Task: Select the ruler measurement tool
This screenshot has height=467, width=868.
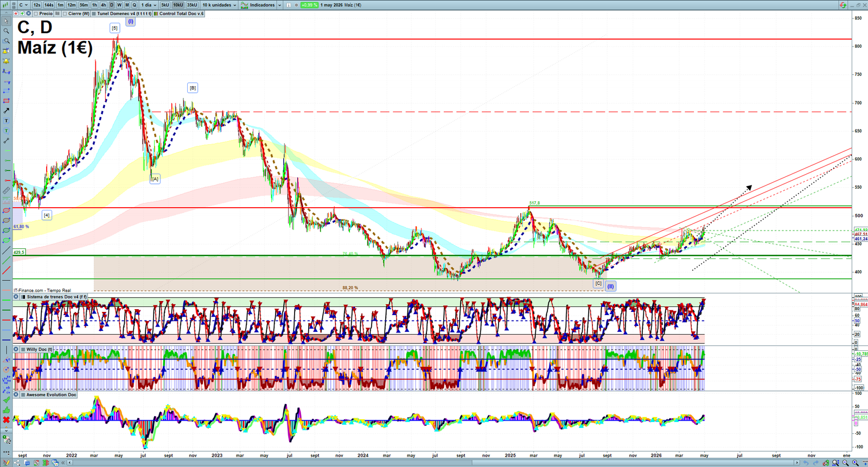Action: click(x=6, y=190)
